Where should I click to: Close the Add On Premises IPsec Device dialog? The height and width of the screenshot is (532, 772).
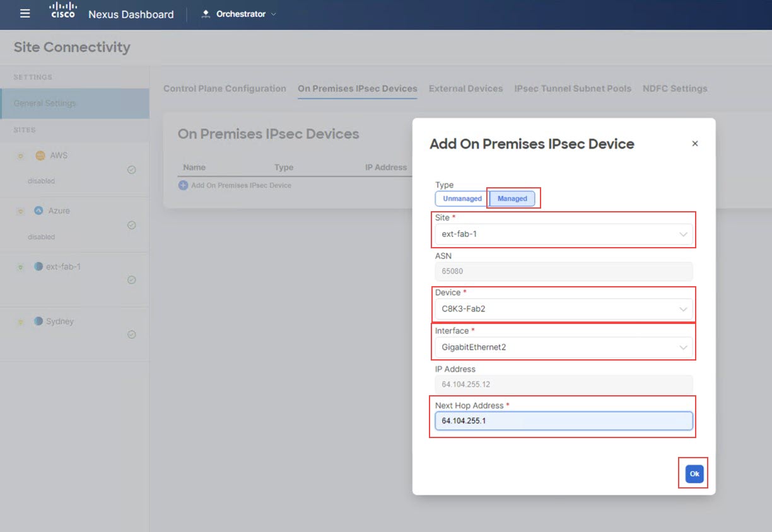(x=695, y=144)
